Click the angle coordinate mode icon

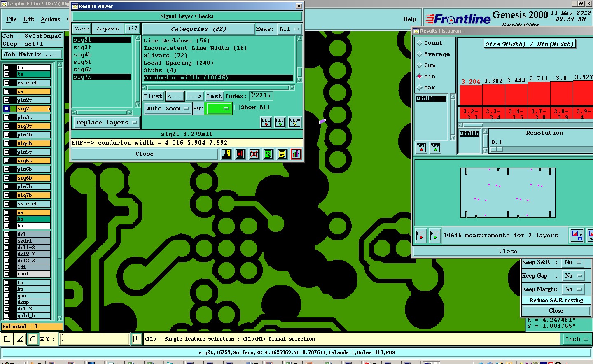20,339
